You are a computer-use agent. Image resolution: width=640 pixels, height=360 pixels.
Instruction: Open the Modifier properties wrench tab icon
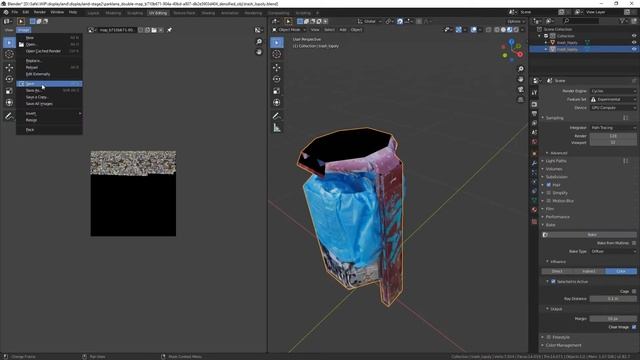pyautogui.click(x=534, y=163)
